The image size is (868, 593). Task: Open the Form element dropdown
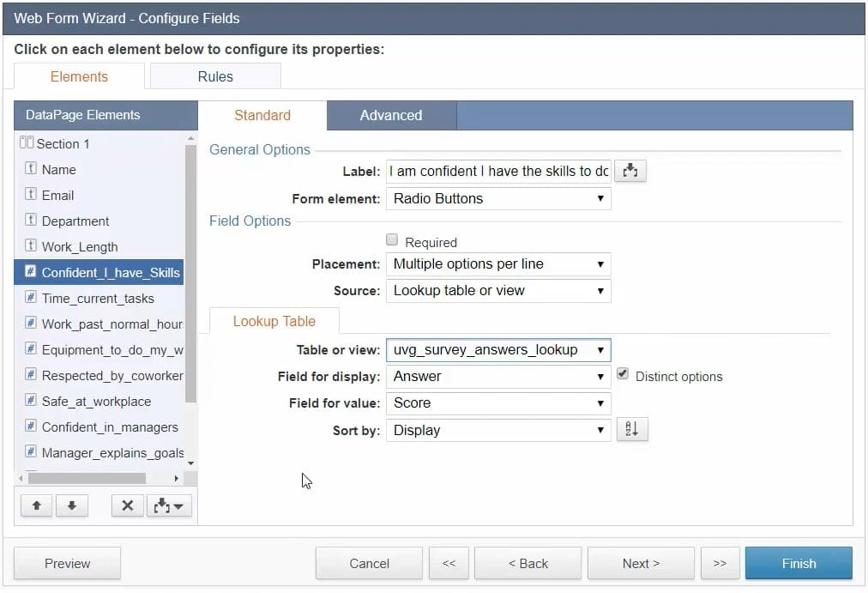498,198
